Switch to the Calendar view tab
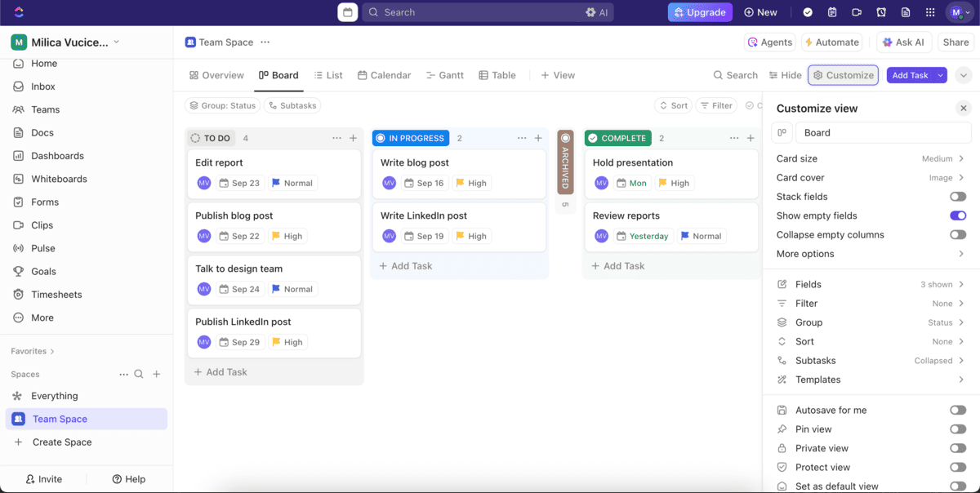980x493 pixels. tap(384, 75)
